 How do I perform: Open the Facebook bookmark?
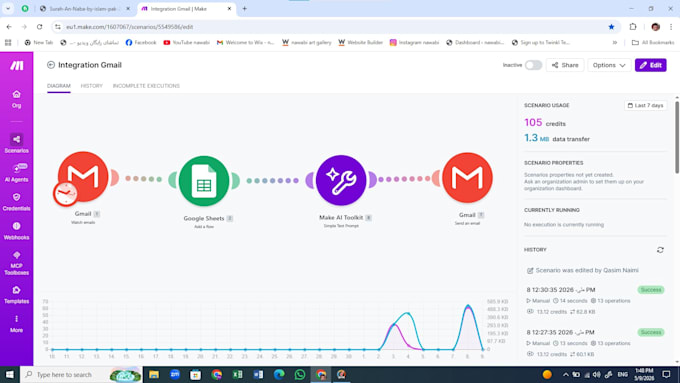pyautogui.click(x=141, y=43)
